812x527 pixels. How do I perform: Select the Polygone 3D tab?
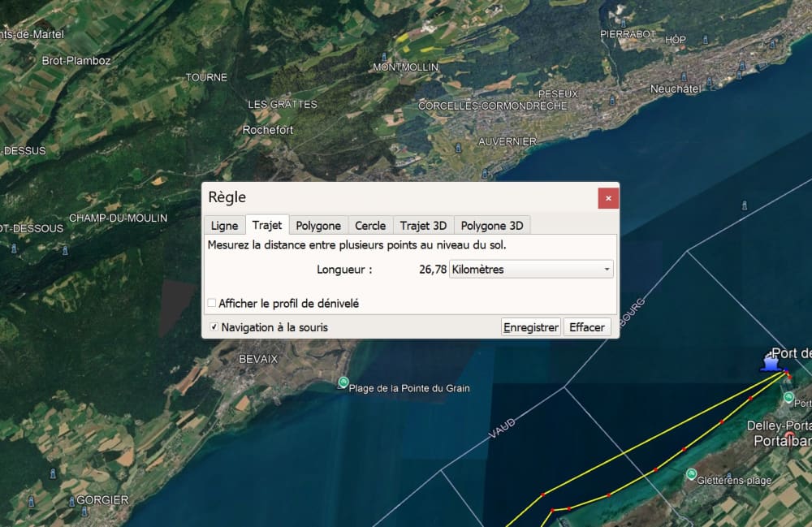point(492,226)
